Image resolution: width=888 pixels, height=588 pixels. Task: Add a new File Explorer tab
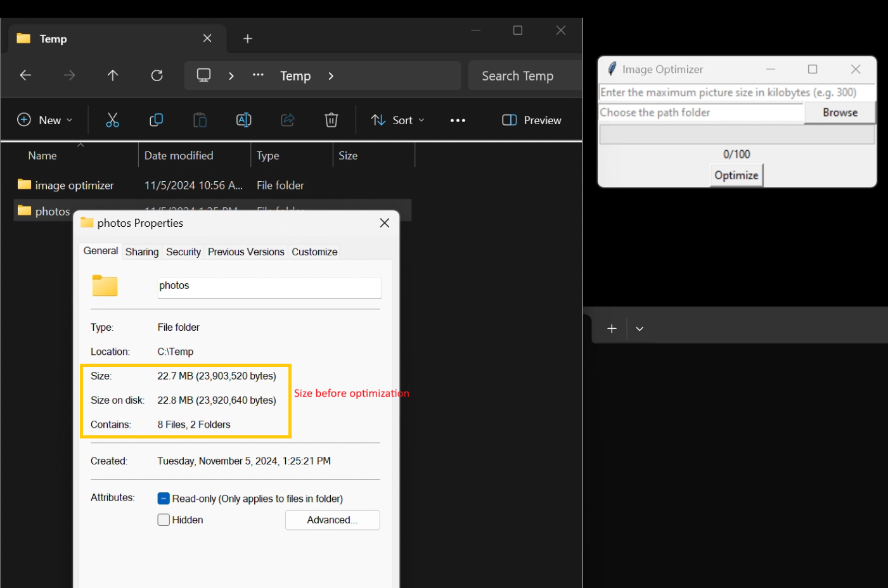point(248,39)
